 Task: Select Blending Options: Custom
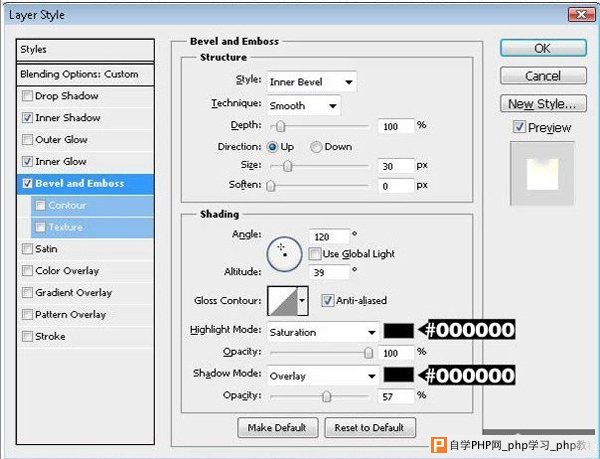[85, 74]
